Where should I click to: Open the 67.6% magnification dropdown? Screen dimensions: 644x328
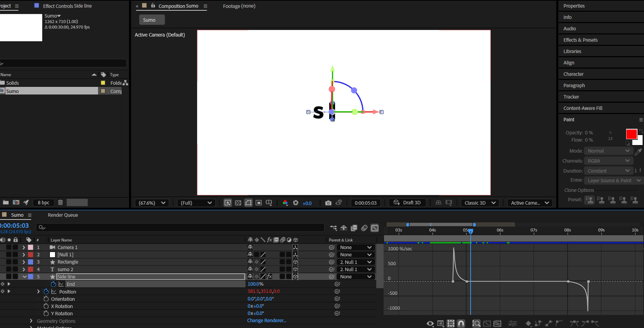click(x=151, y=203)
